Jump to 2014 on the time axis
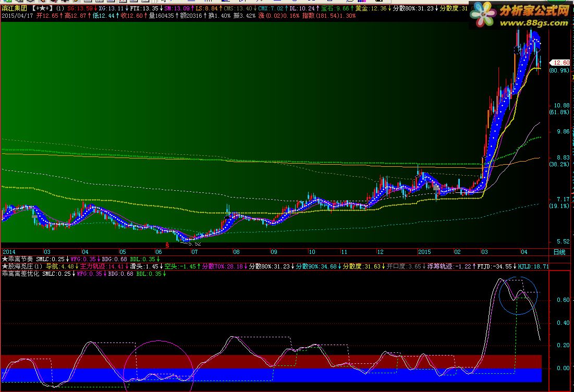 [x=9, y=252]
